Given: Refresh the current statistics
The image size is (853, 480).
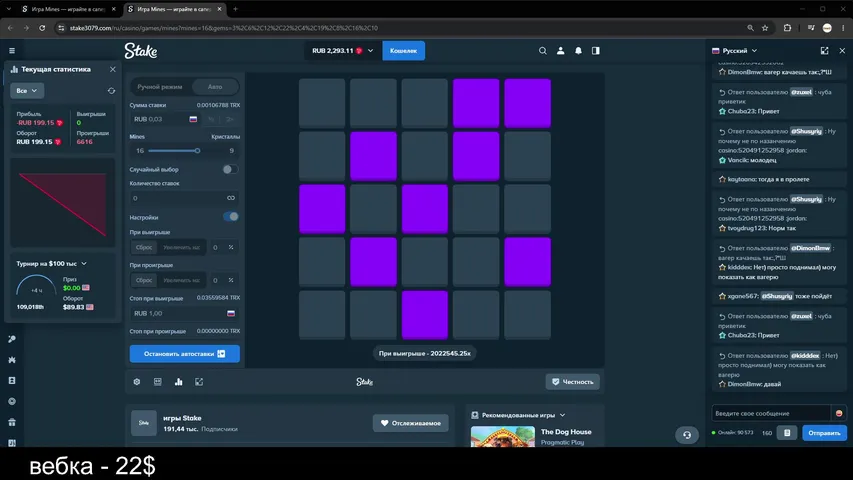Looking at the screenshot, I should (112, 91).
